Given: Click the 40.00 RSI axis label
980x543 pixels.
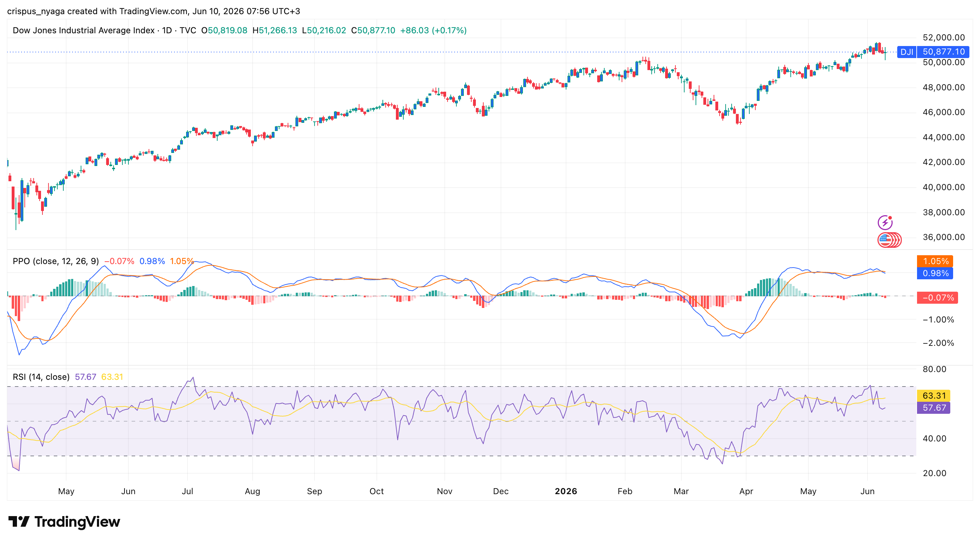Looking at the screenshot, I should 934,438.
